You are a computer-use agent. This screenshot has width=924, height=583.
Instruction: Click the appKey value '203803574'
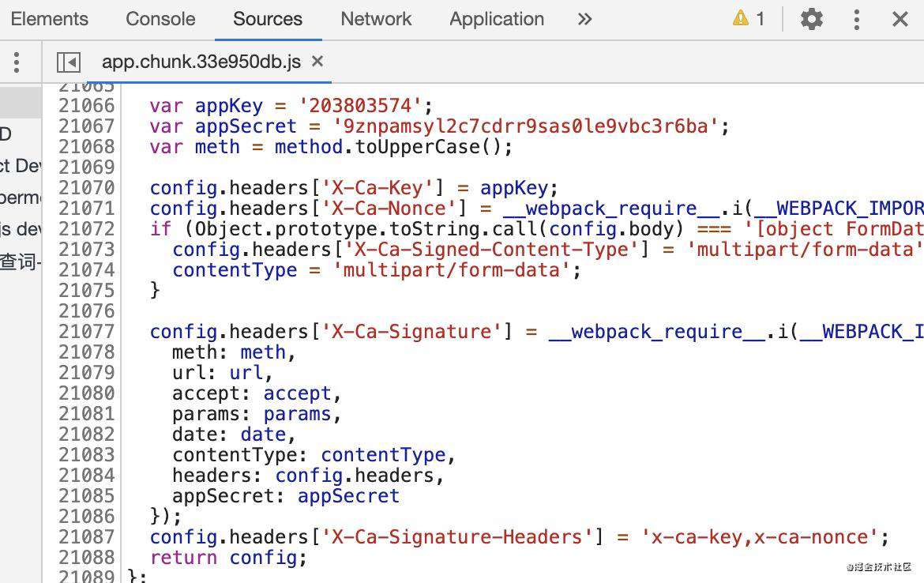[x=360, y=106]
